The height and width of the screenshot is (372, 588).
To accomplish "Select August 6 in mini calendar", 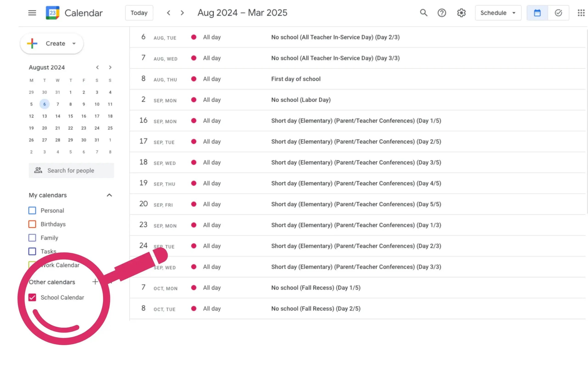I will pos(44,104).
